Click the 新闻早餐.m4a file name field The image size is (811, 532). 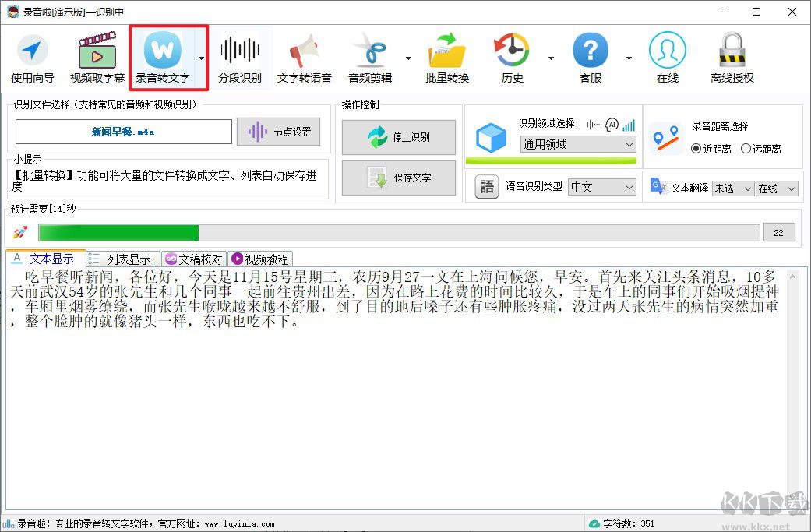coord(124,131)
